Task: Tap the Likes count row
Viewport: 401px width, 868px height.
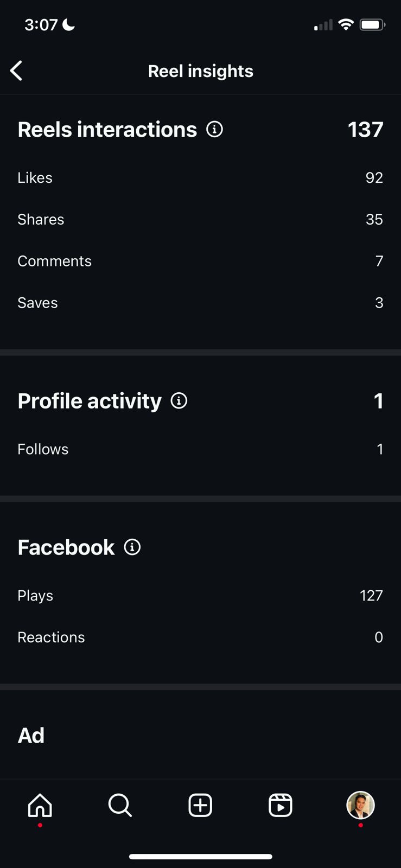Action: pos(200,178)
